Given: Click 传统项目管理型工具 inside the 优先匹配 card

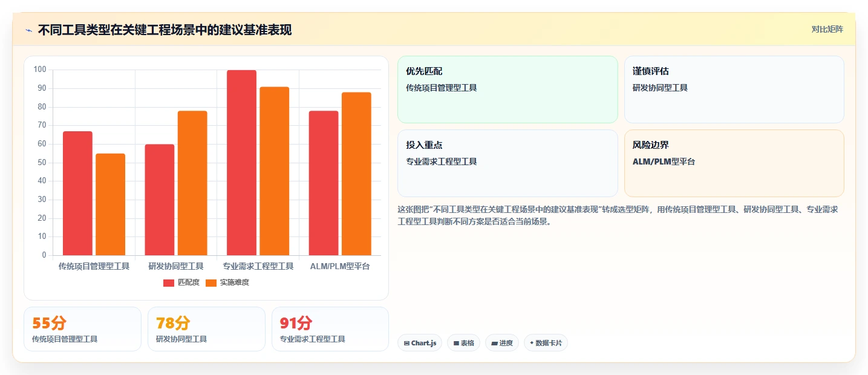Looking at the screenshot, I should (x=442, y=88).
